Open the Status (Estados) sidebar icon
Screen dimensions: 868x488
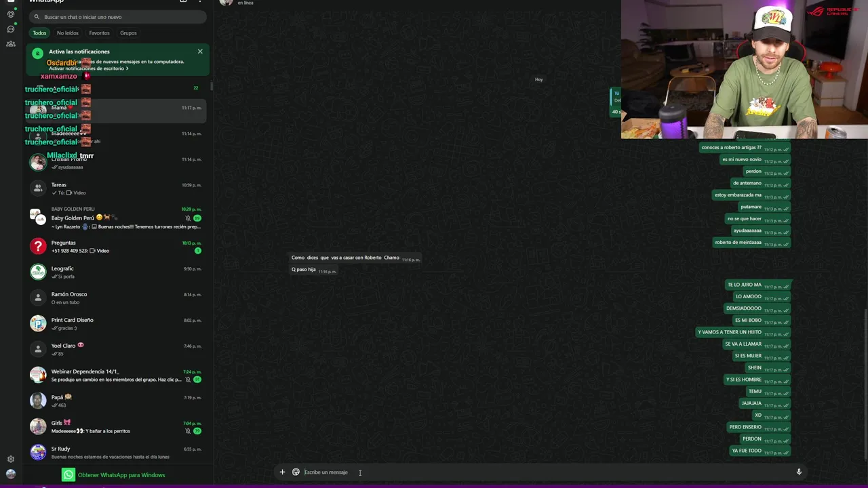coord(11,14)
